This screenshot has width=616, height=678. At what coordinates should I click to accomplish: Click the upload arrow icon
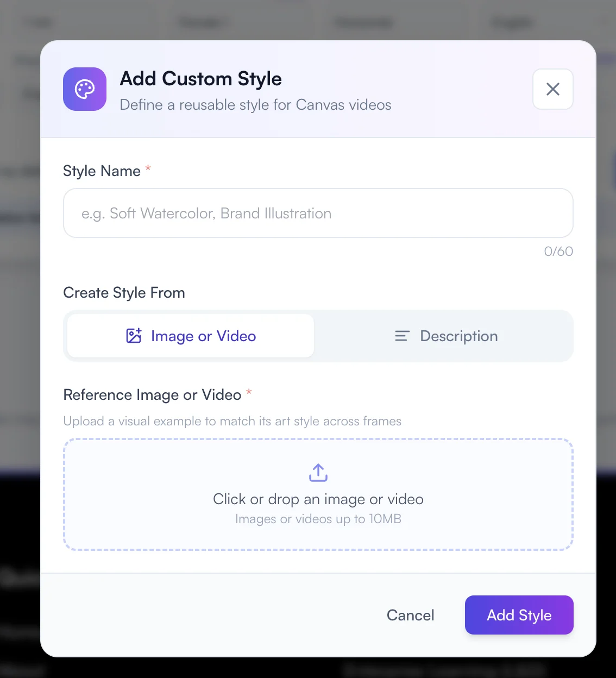[x=318, y=473]
